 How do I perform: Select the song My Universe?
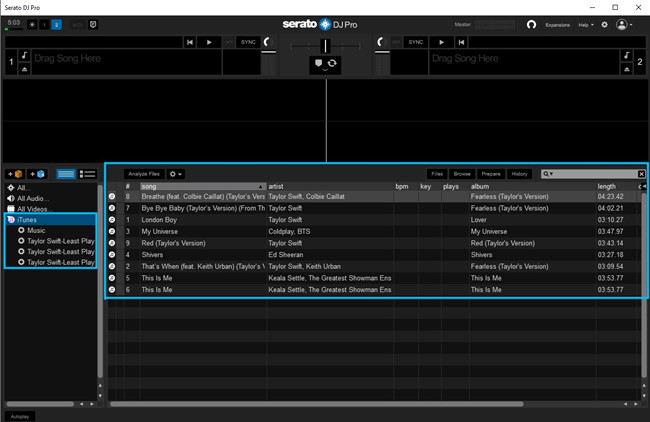pos(160,231)
